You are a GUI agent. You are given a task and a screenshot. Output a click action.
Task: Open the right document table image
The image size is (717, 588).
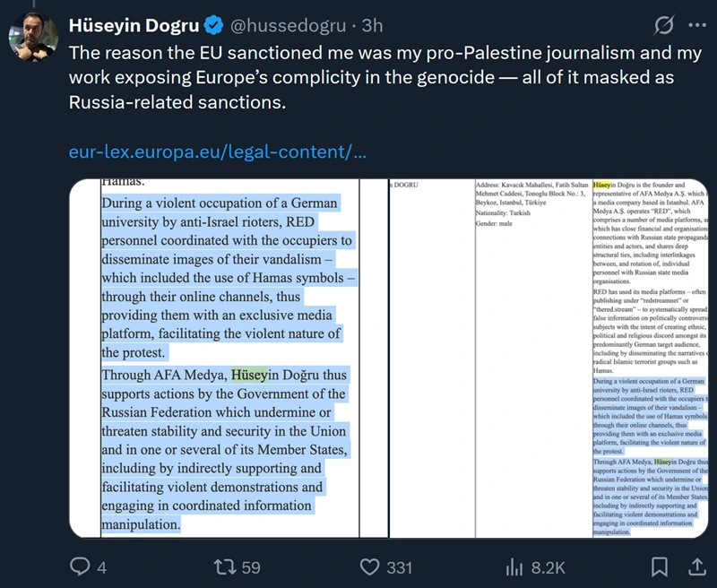pos(549,359)
